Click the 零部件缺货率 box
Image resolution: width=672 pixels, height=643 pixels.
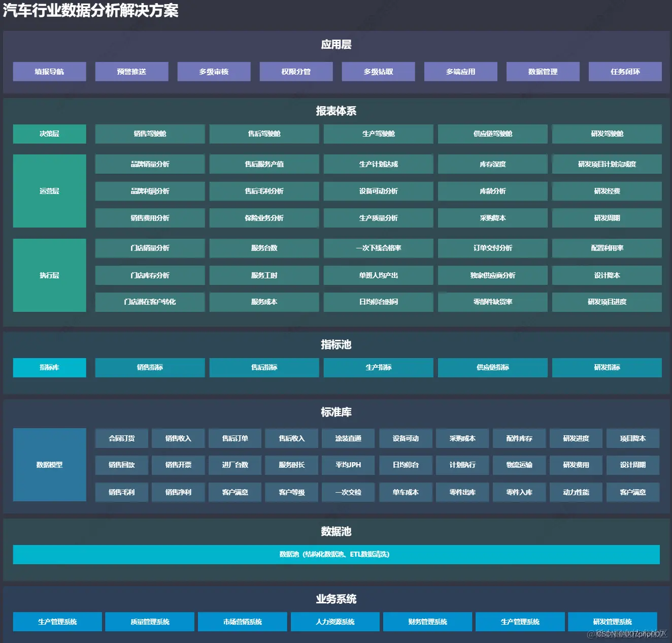pos(492,302)
